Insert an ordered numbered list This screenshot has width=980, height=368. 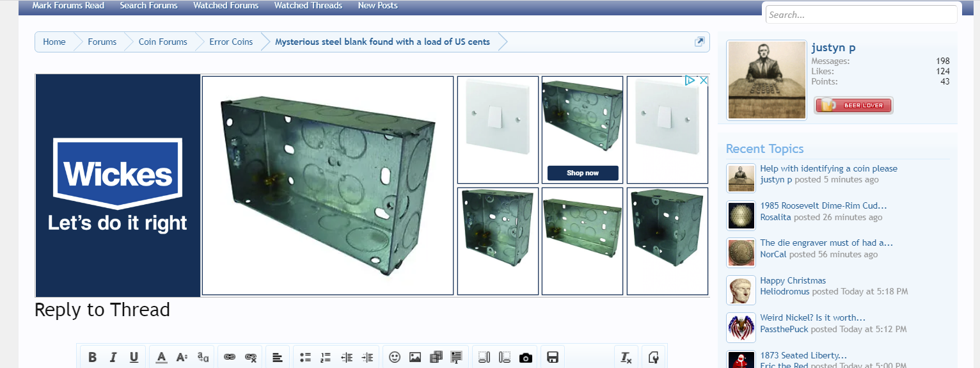pos(326,357)
